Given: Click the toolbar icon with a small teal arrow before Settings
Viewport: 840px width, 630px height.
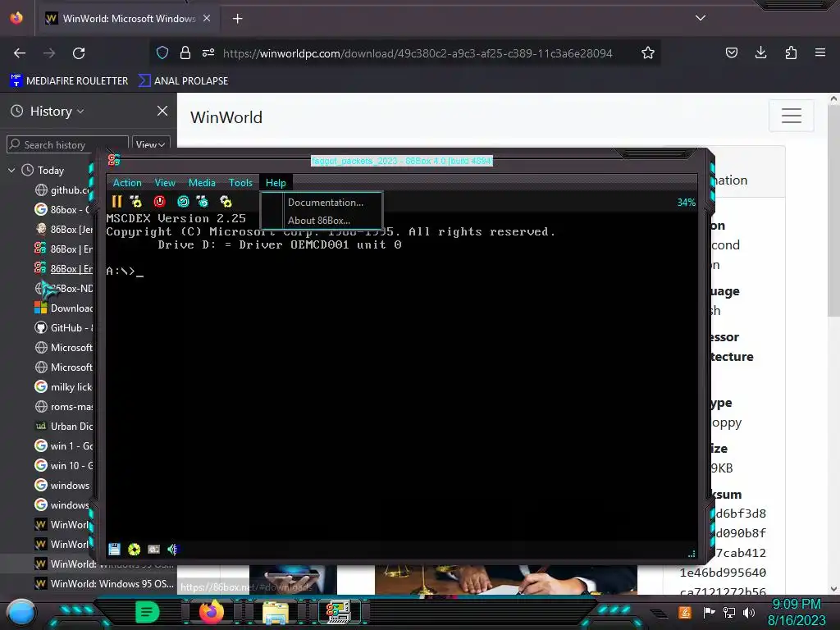Looking at the screenshot, I should tap(202, 202).
